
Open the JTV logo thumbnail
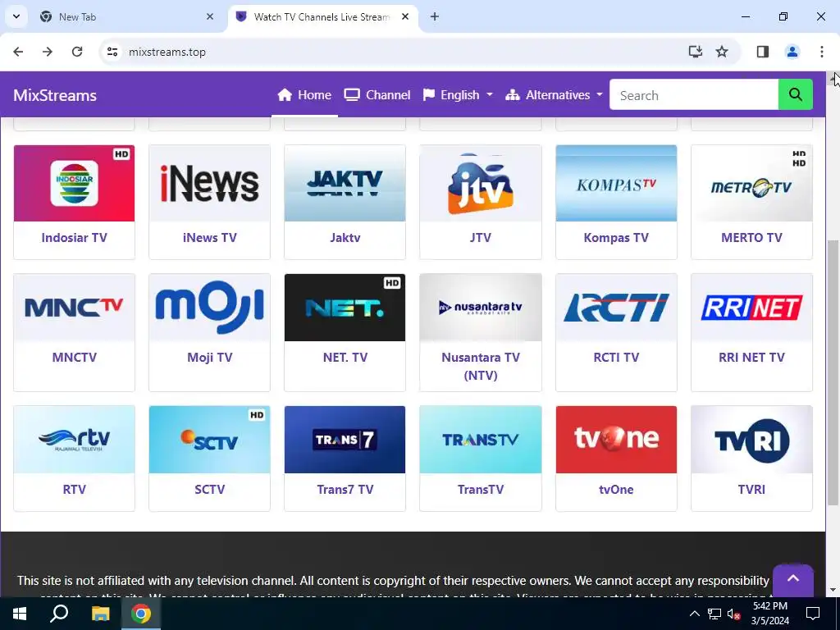point(481,183)
